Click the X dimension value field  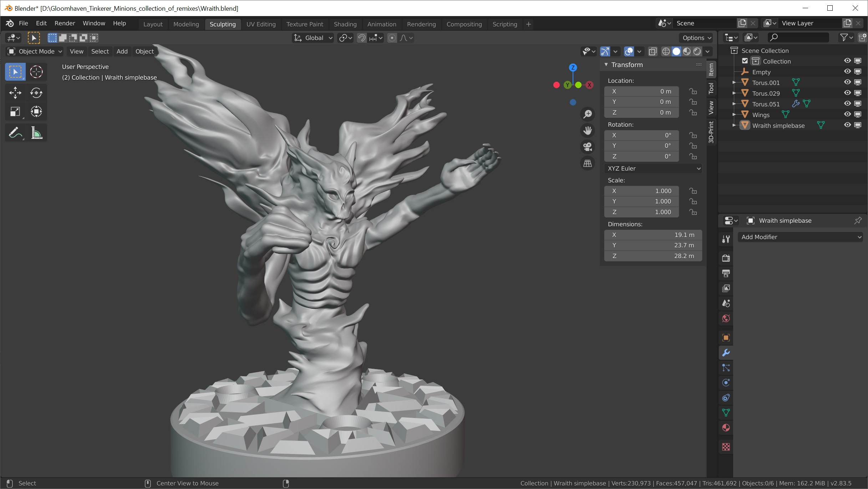point(653,235)
